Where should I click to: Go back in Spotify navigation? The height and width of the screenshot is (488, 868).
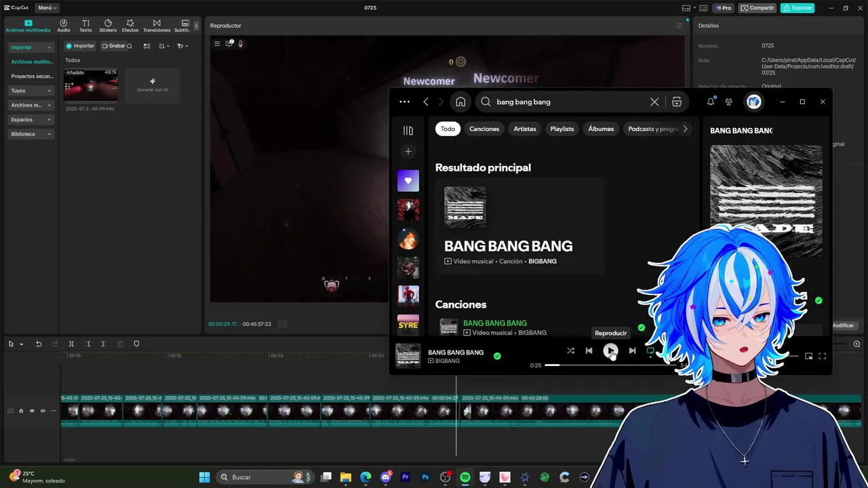tap(426, 102)
